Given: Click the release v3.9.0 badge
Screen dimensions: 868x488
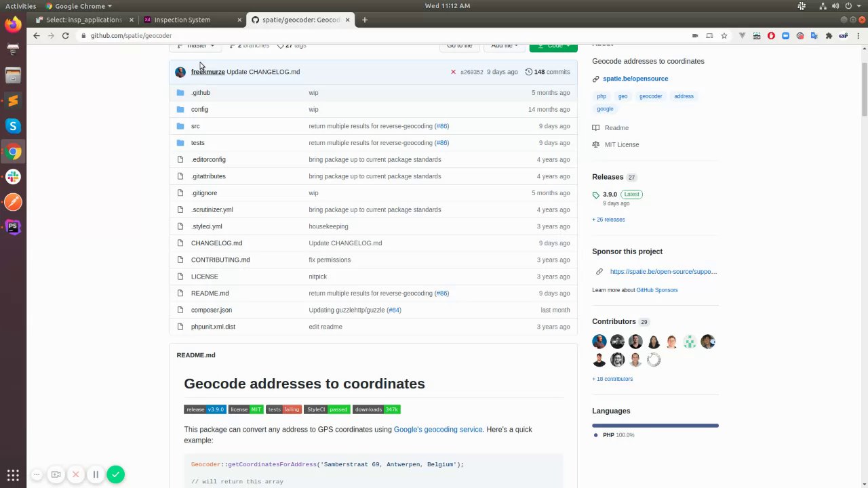Looking at the screenshot, I should [205, 409].
